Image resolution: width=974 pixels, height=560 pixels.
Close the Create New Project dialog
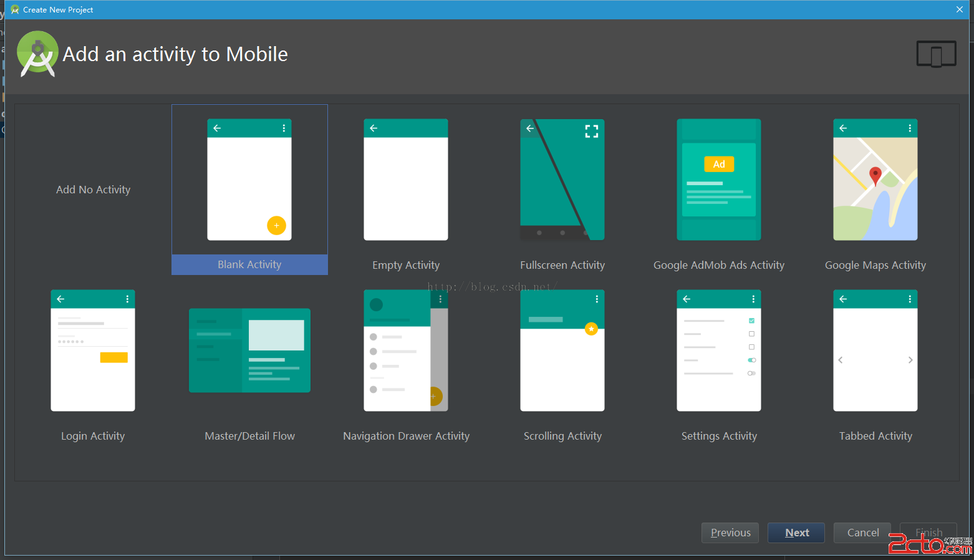pyautogui.click(x=960, y=9)
